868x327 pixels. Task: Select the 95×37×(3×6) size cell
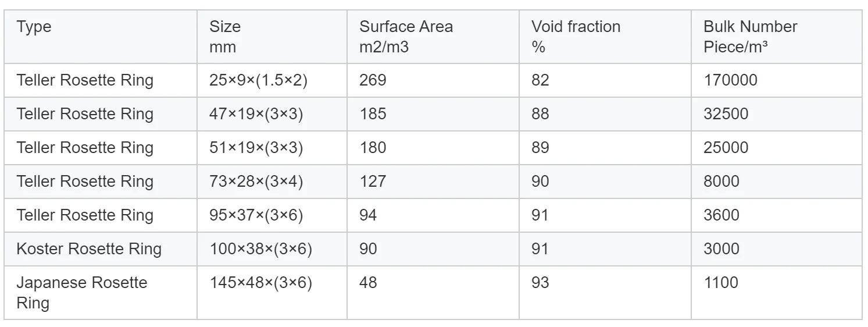tap(256, 215)
